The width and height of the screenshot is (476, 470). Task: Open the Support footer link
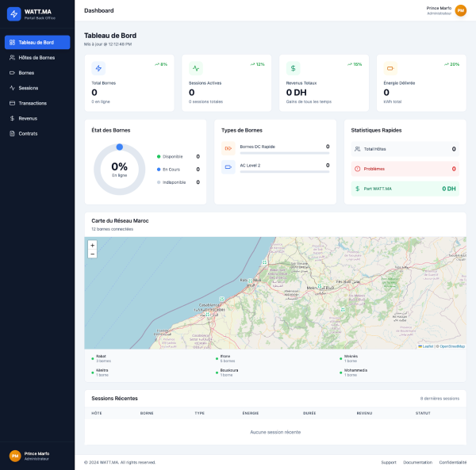388,462
